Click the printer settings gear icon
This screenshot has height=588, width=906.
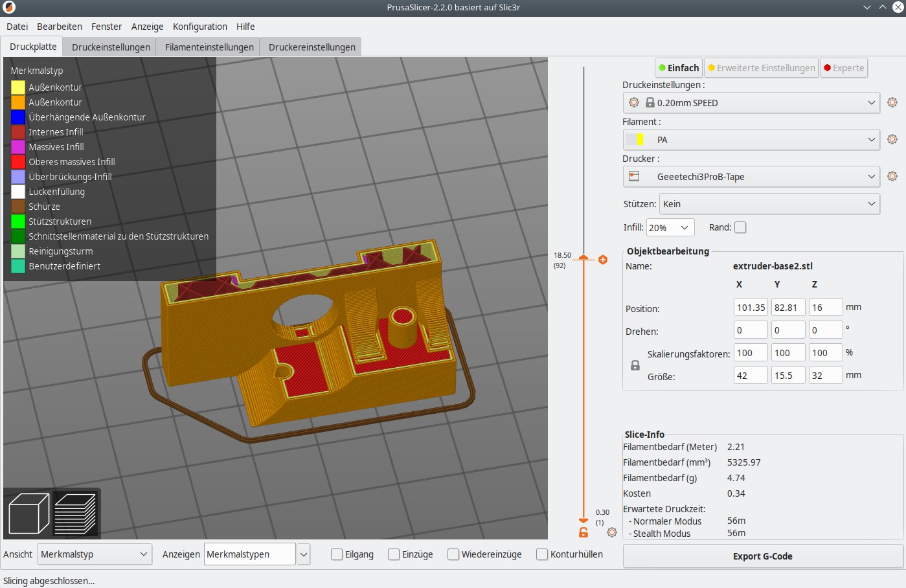point(892,176)
